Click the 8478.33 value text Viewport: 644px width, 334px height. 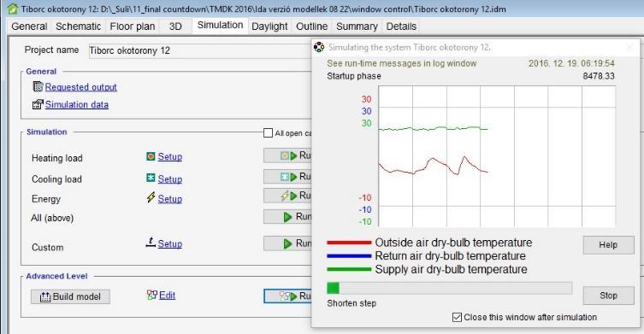pos(599,76)
